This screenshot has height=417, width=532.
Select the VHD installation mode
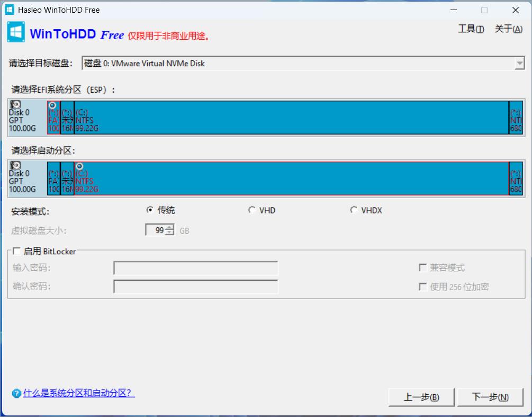[252, 210]
